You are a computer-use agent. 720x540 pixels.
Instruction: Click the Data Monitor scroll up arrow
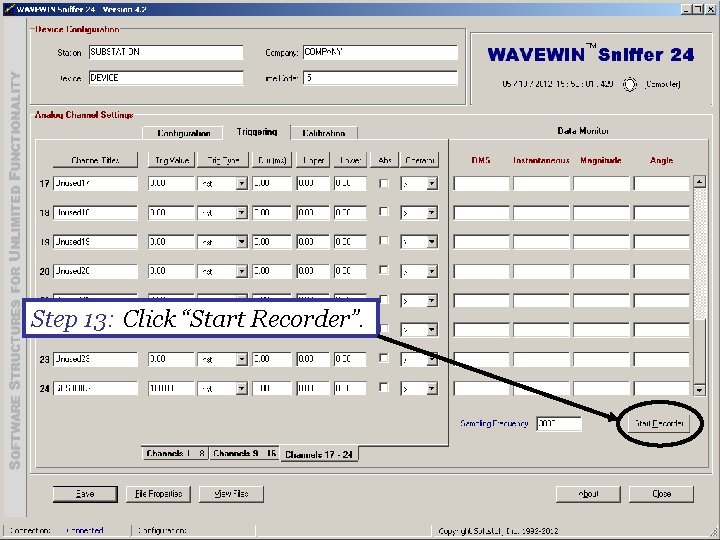click(x=699, y=182)
